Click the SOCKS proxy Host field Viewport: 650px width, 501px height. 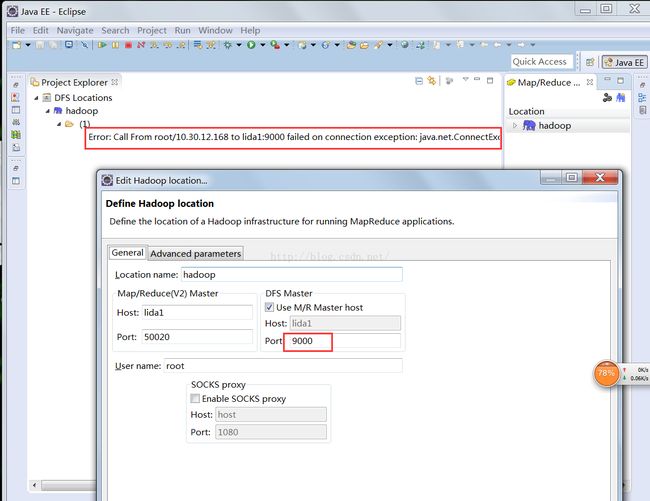(271, 414)
